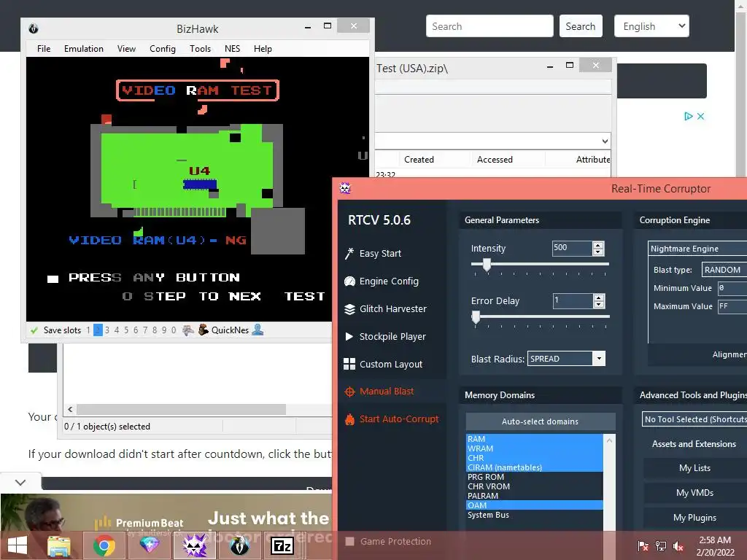
Task: Click the blue user icon beside QuickNes
Action: tap(258, 330)
